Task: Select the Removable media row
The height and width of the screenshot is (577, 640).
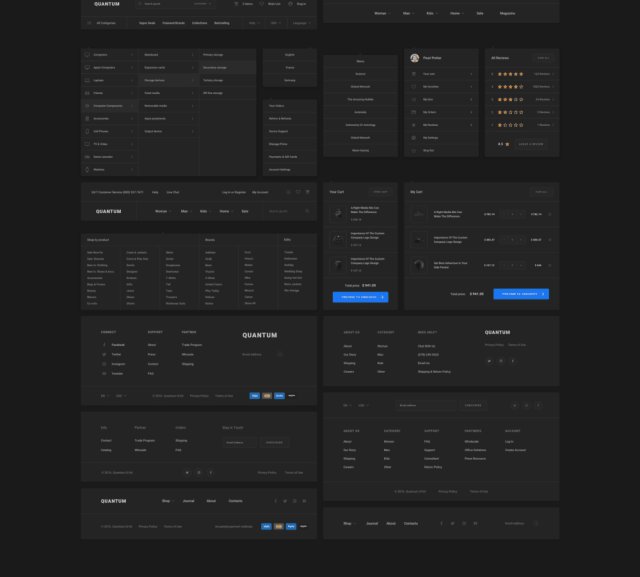Action: click(x=168, y=106)
